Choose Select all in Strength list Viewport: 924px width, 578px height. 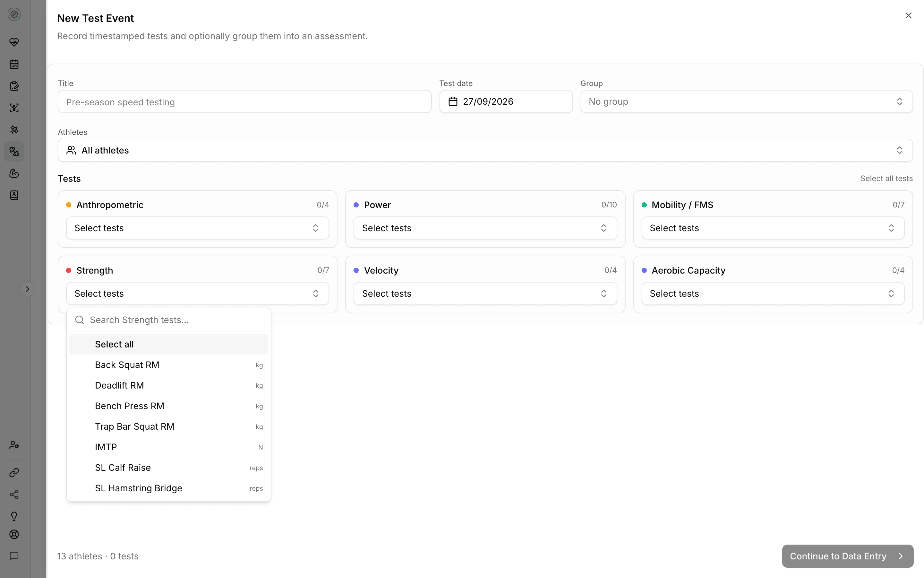(x=168, y=345)
